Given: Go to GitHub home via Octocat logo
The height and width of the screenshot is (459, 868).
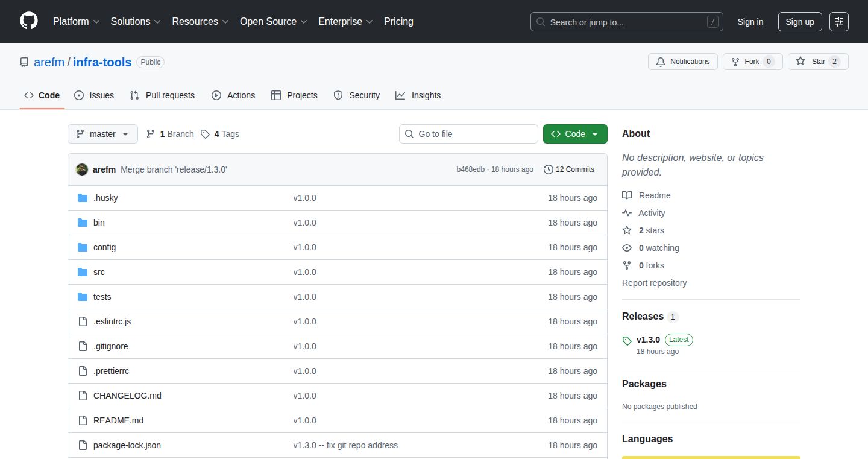Looking at the screenshot, I should pyautogui.click(x=29, y=21).
